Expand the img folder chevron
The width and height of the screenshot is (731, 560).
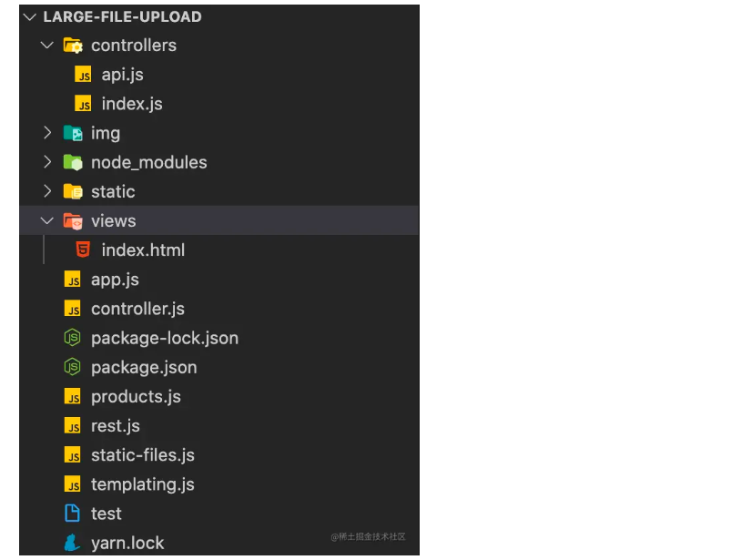[x=47, y=133]
